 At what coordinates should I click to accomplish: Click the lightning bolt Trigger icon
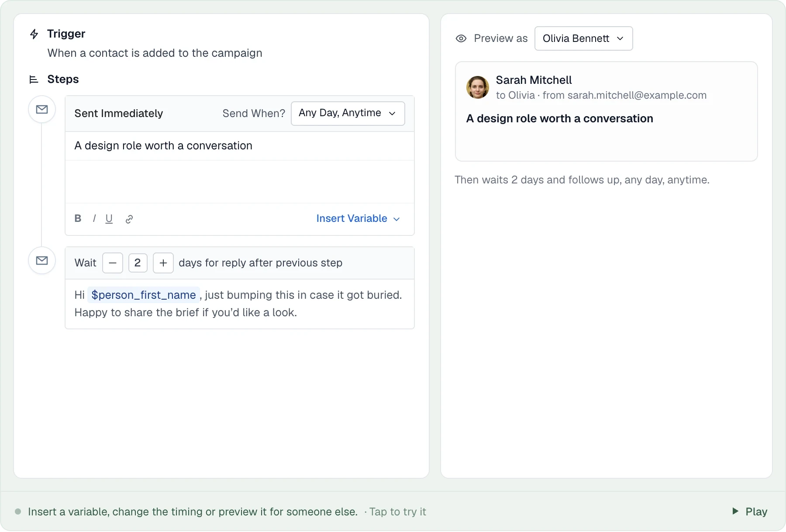tap(34, 34)
